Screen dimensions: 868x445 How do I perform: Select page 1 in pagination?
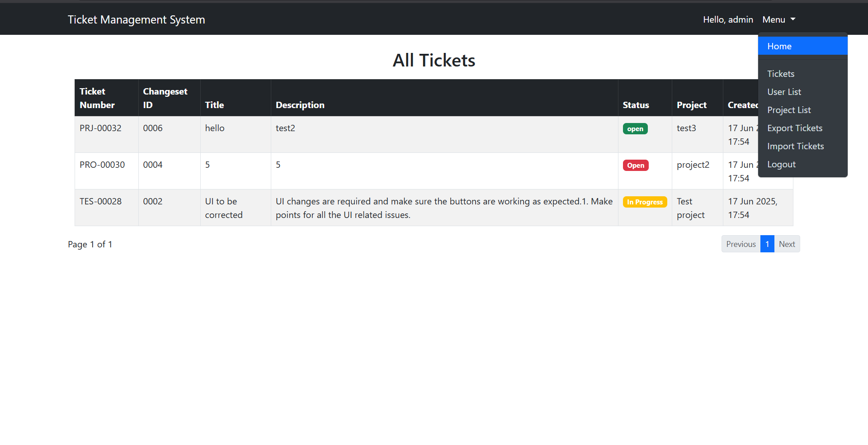[767, 243]
